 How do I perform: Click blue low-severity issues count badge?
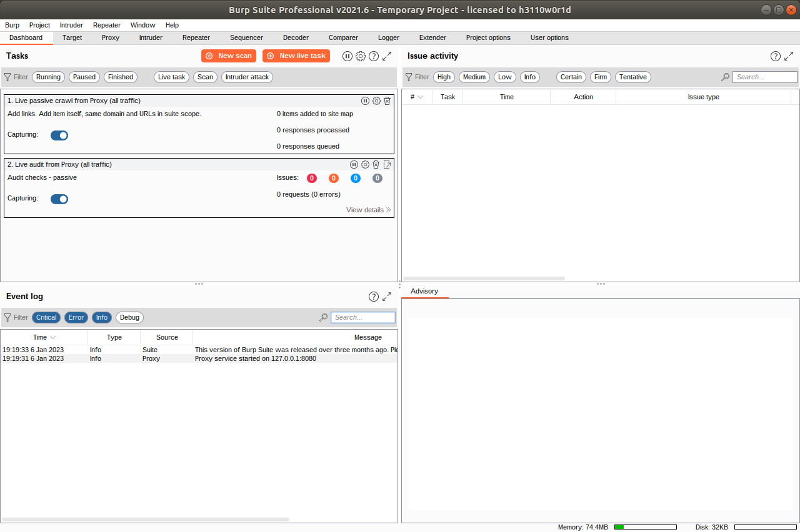click(x=356, y=178)
